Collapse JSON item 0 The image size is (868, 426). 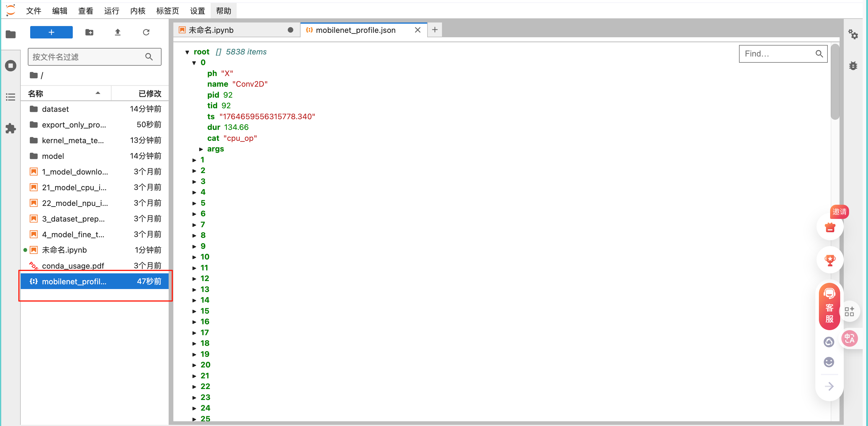point(194,63)
